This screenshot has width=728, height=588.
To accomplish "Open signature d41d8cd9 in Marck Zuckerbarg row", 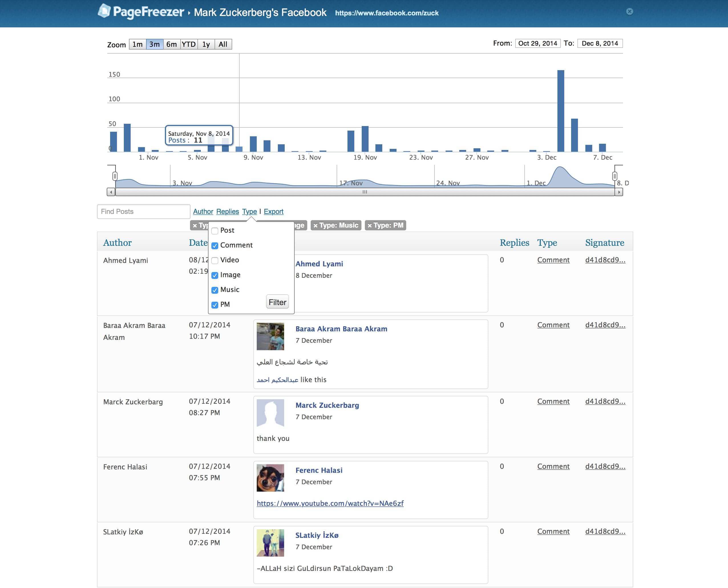I will (605, 402).
